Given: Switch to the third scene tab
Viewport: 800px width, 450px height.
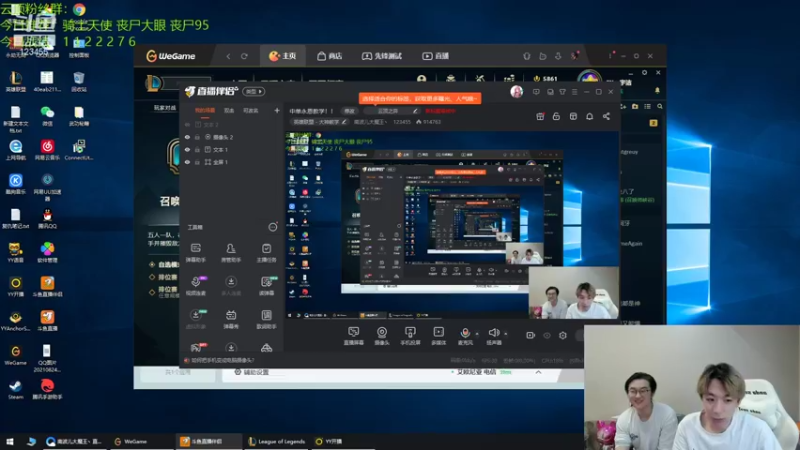Looking at the screenshot, I should pyautogui.click(x=251, y=110).
